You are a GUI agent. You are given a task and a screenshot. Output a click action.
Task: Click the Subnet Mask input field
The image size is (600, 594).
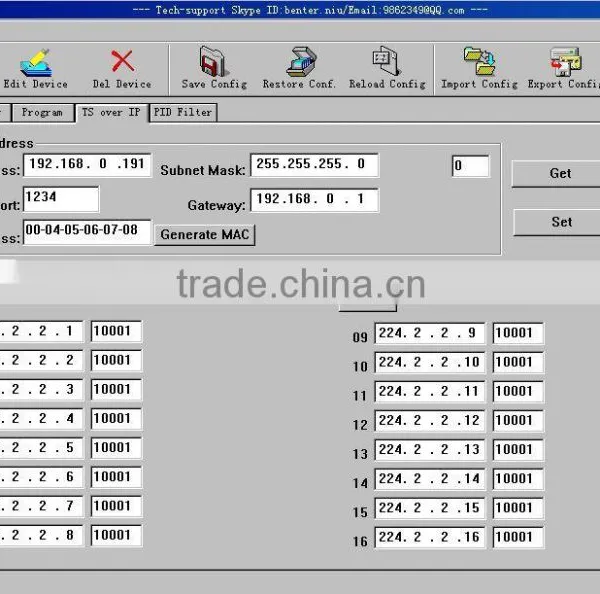point(315,165)
